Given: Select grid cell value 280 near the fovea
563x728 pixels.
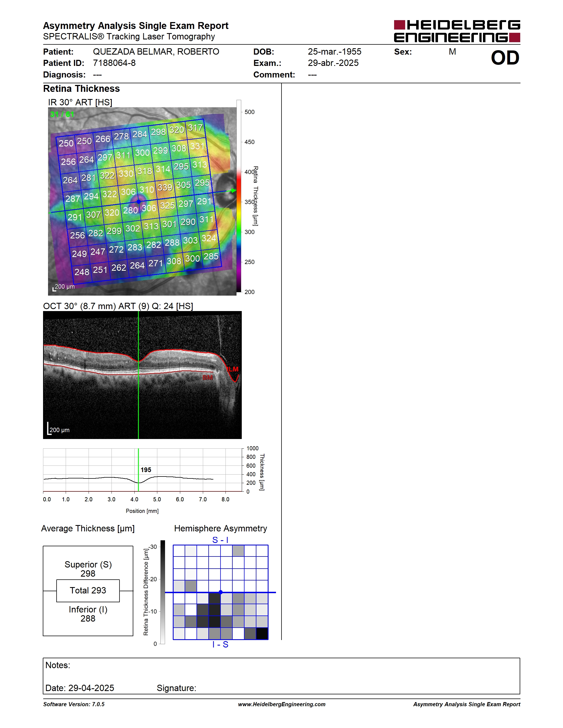Looking at the screenshot, I should [131, 210].
